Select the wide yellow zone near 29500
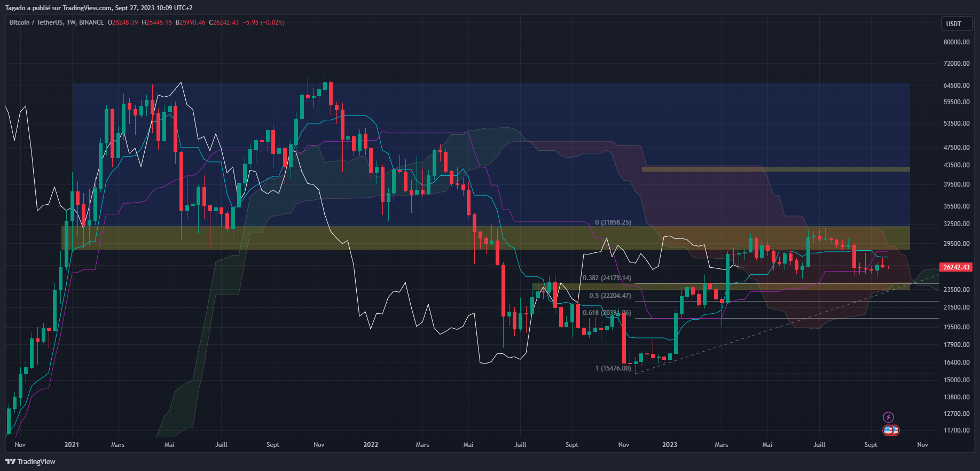The height and width of the screenshot is (471, 980). coord(485,238)
